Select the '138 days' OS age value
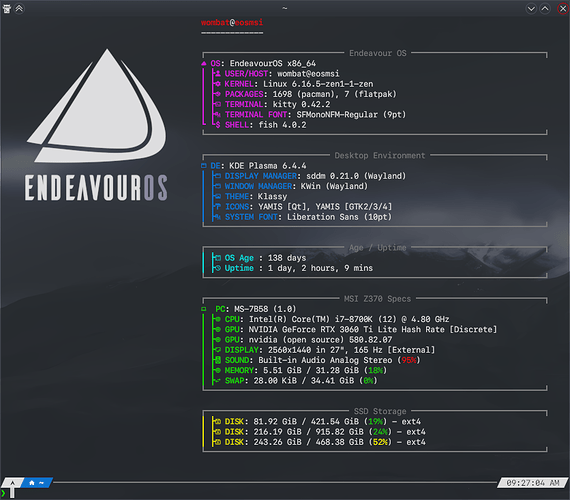 pyautogui.click(x=287, y=258)
